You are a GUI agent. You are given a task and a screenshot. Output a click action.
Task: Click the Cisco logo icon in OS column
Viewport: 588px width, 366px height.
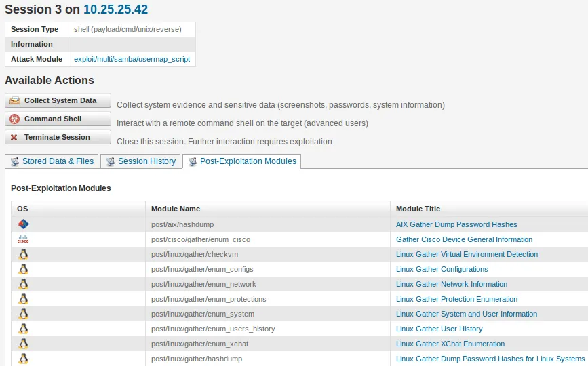(23, 239)
